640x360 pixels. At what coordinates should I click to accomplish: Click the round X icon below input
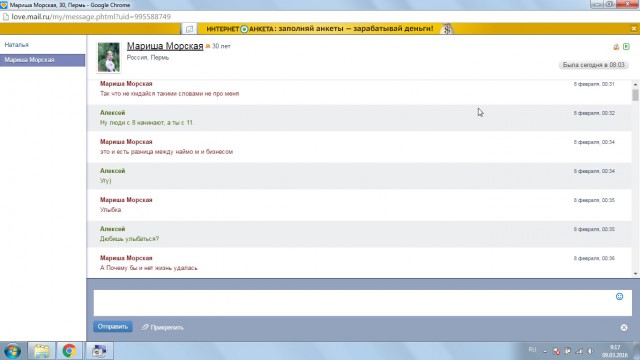pos(624,328)
